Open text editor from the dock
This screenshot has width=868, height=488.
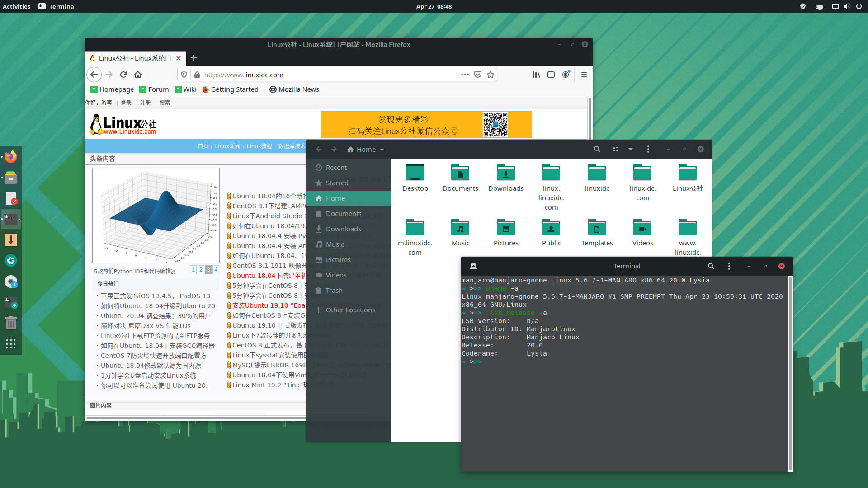click(x=11, y=198)
